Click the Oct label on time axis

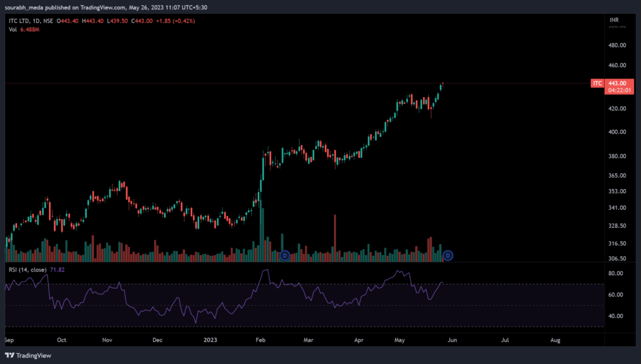61,340
